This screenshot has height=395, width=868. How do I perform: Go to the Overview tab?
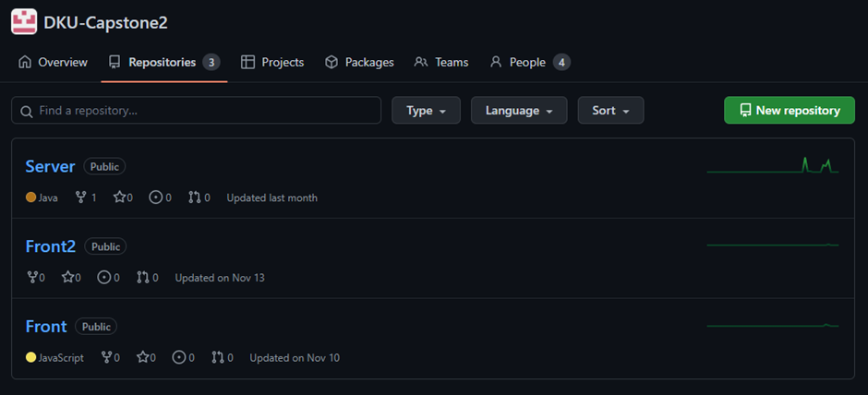click(53, 63)
